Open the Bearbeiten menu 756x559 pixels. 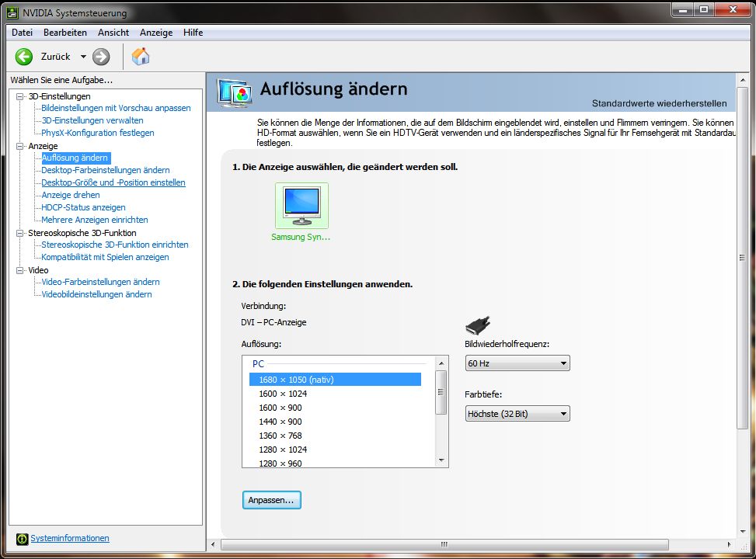[65, 33]
